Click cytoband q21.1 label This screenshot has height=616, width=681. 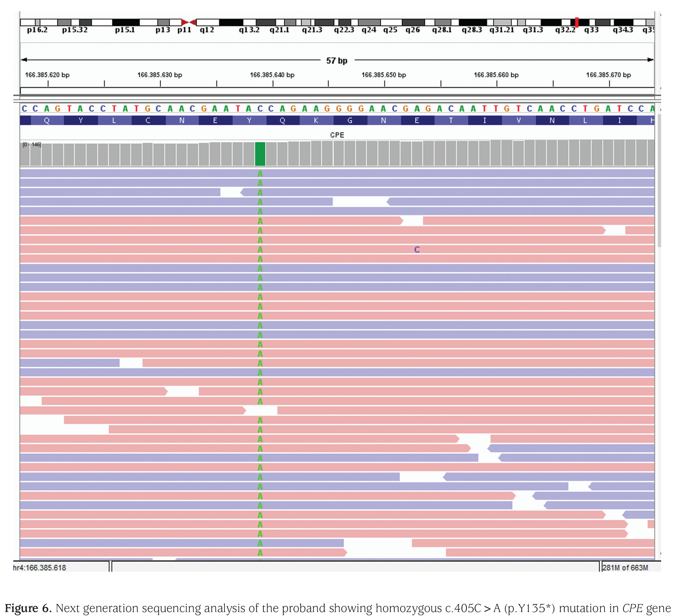tap(279, 30)
